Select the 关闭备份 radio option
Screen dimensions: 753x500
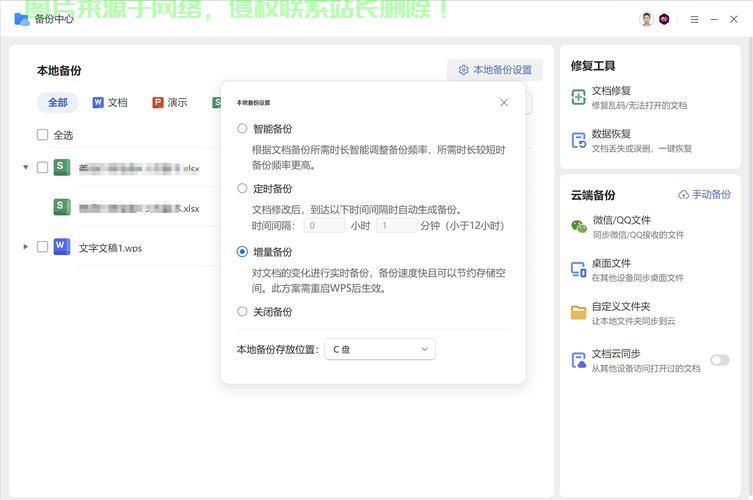click(x=242, y=311)
